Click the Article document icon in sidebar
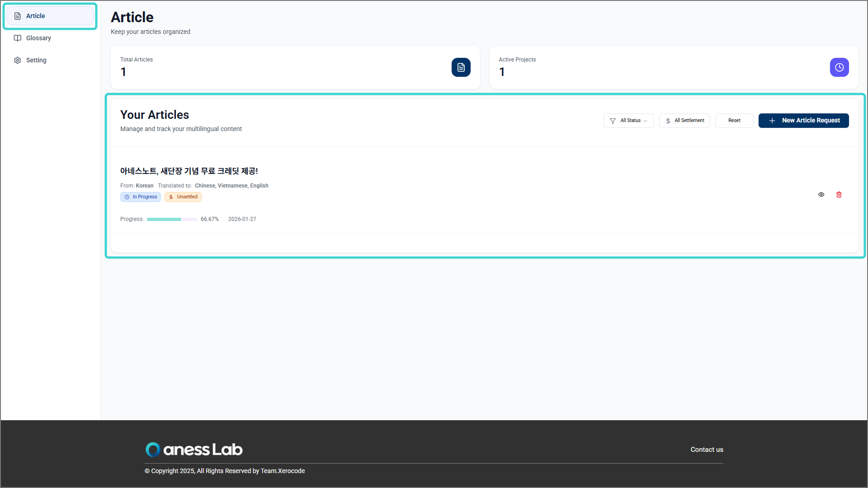The width and height of the screenshot is (868, 488). pyautogui.click(x=18, y=16)
